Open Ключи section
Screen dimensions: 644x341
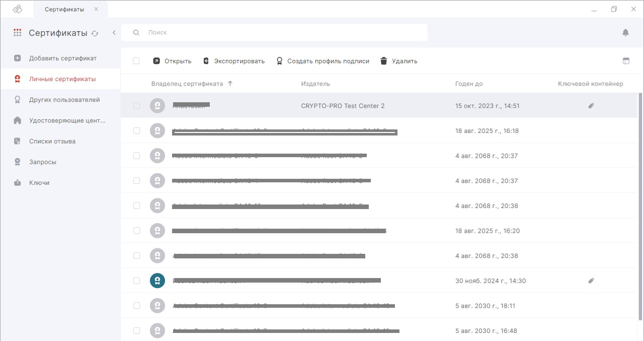pos(60,183)
